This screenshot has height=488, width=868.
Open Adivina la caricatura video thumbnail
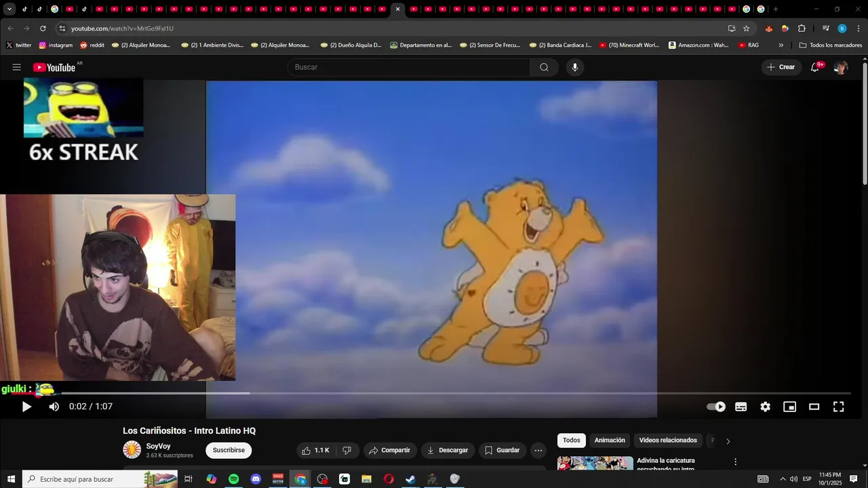[595, 463]
